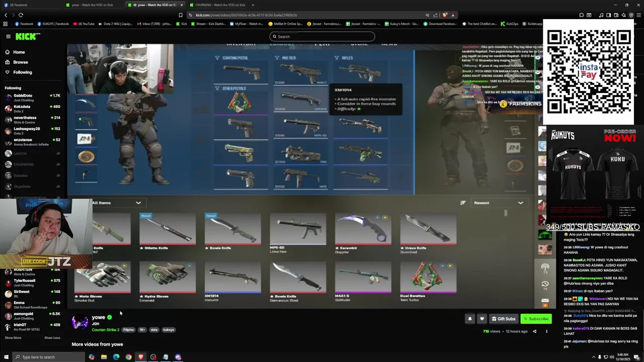Open the yowe channel name link
This screenshot has height=362, width=644.
coord(98,317)
